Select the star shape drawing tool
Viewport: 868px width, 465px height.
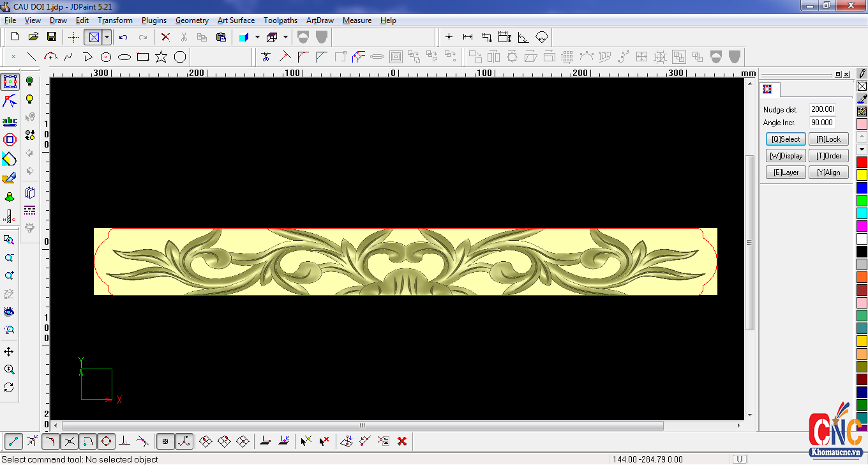point(161,57)
